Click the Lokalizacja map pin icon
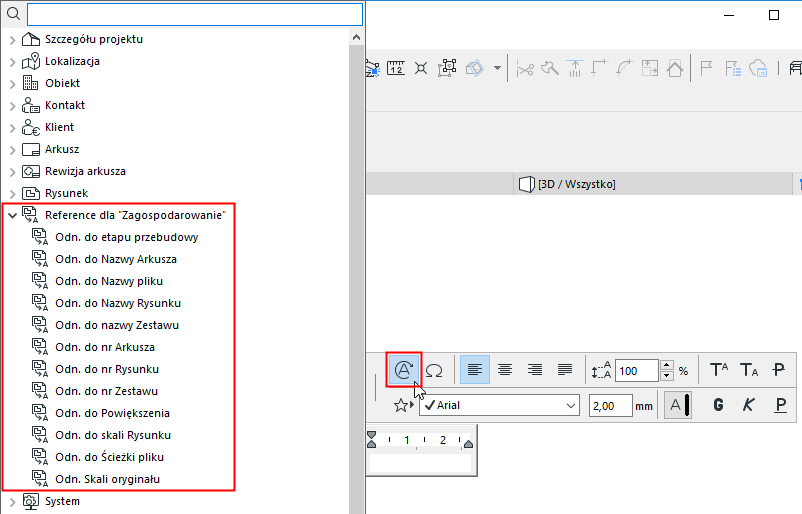 click(31, 61)
